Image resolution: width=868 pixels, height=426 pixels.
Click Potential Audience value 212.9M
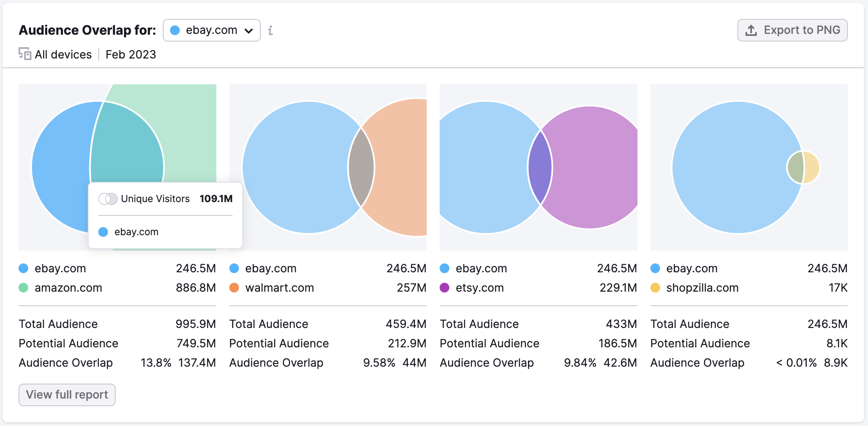[x=407, y=343]
